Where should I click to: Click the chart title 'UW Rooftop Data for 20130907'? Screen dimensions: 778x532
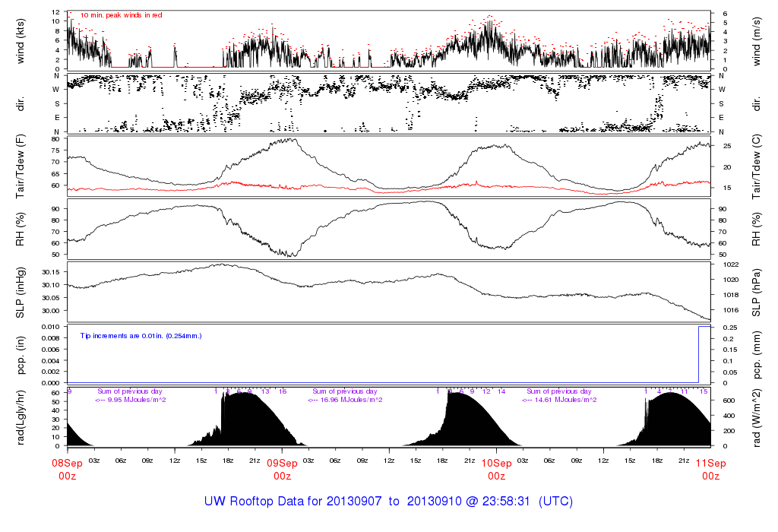tap(293, 502)
